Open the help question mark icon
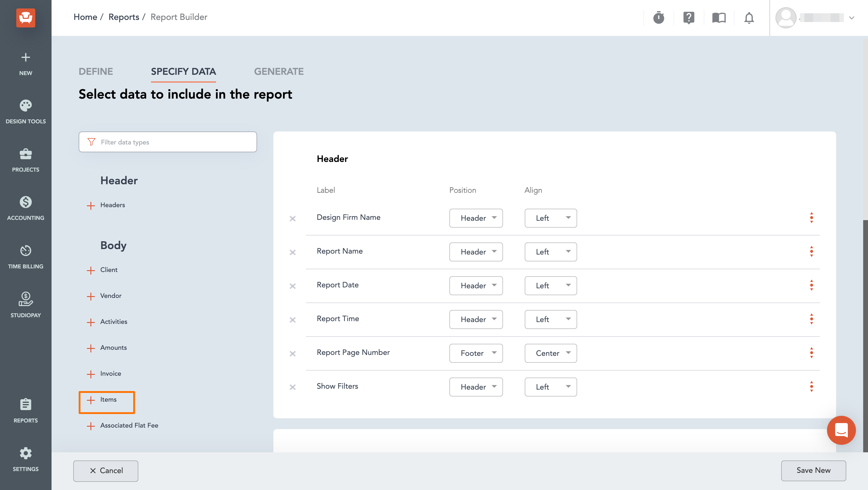This screenshot has width=868, height=490. [689, 17]
